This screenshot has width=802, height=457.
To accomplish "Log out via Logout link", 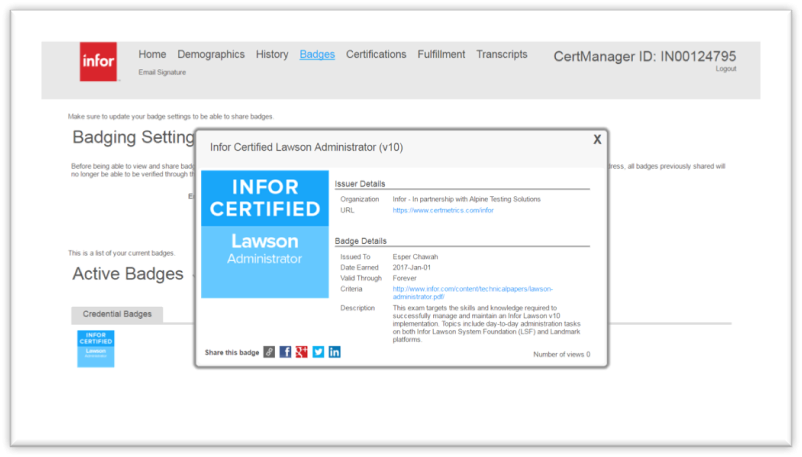I will click(726, 69).
